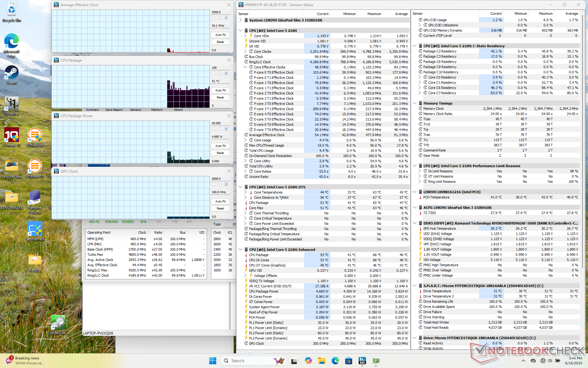Click Reset in the GPU Clock graph
The height and width of the screenshot is (368, 588).
(x=220, y=209)
